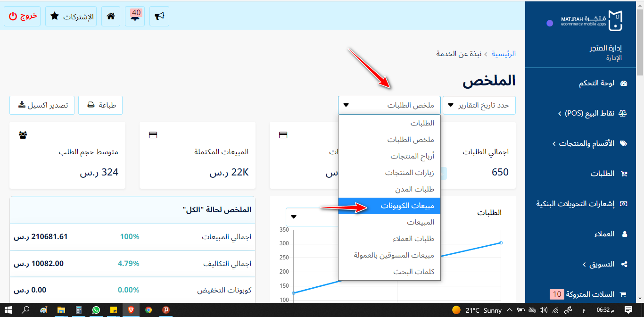
Task: Open Chrome browser from taskbar
Action: pos(149,310)
